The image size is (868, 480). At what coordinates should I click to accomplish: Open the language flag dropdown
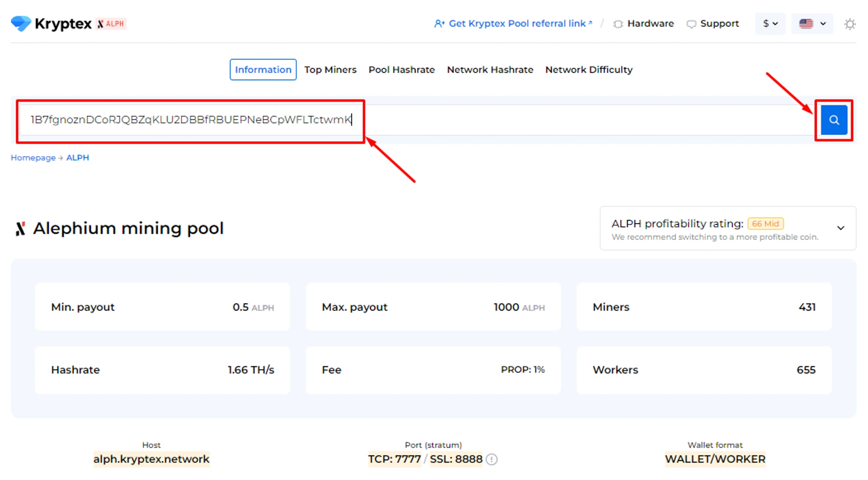pos(812,24)
